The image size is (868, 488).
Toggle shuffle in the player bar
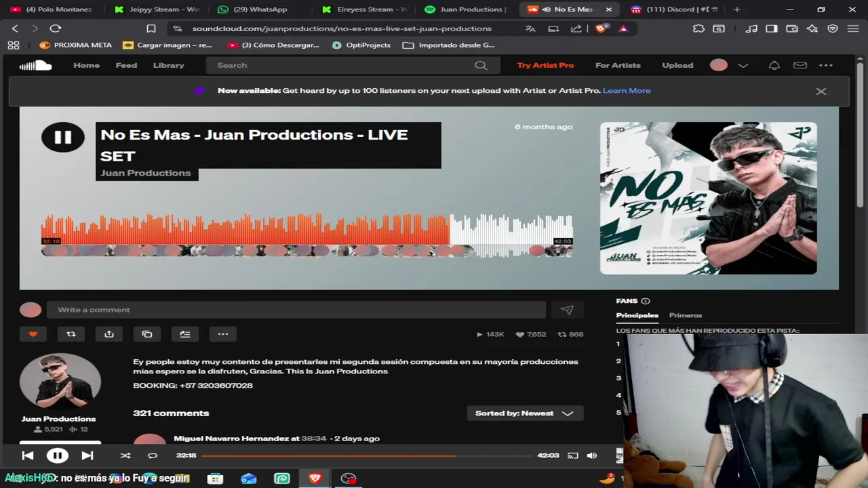coord(125,455)
